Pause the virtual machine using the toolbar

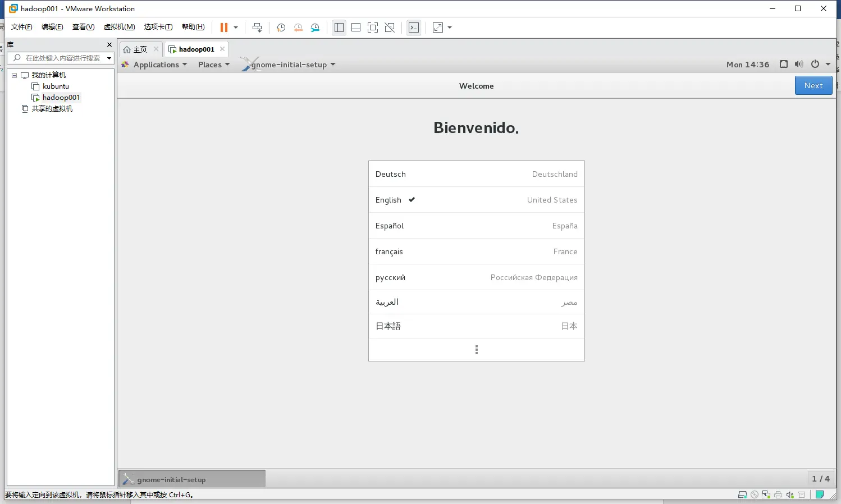[224, 28]
